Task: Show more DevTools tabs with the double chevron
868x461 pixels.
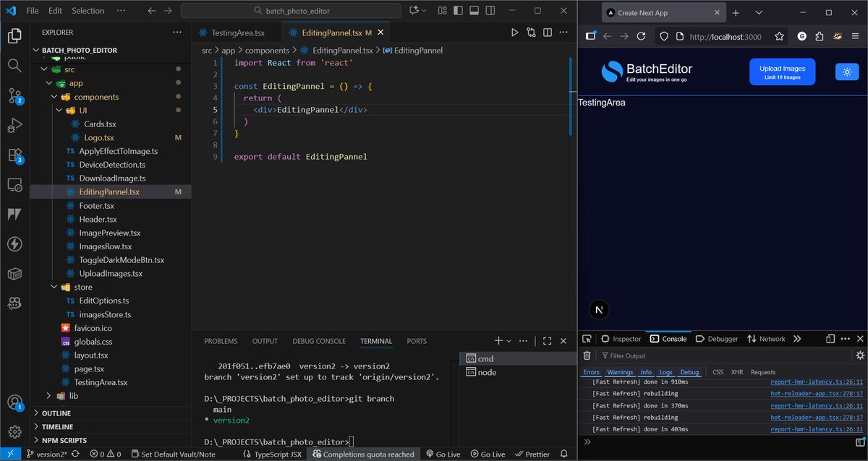Action: [x=797, y=339]
